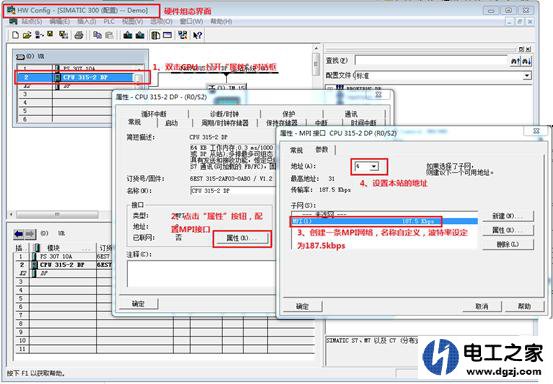
Task: Switch to 保护 tab in CPU properties
Action: [288, 114]
